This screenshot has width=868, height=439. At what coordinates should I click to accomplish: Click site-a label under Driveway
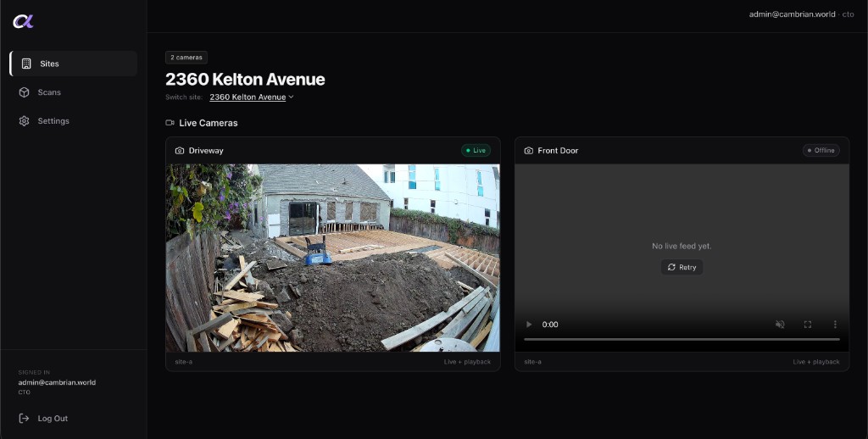click(184, 362)
